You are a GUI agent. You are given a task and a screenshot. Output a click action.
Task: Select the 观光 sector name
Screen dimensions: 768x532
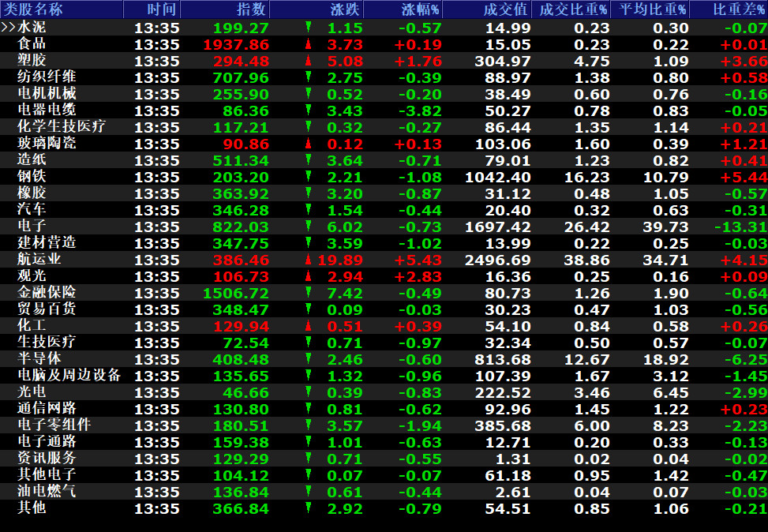click(32, 275)
